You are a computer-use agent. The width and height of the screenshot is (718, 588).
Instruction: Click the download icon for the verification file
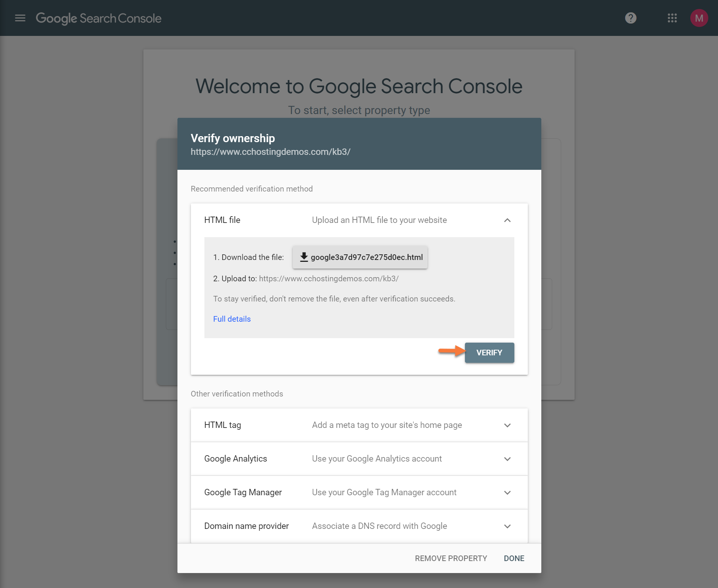304,257
